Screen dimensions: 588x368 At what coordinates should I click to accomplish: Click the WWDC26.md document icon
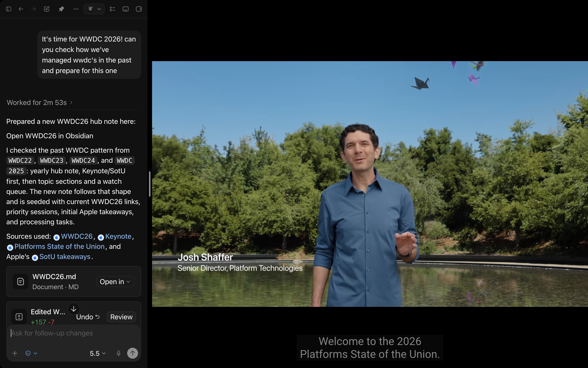pyautogui.click(x=21, y=282)
